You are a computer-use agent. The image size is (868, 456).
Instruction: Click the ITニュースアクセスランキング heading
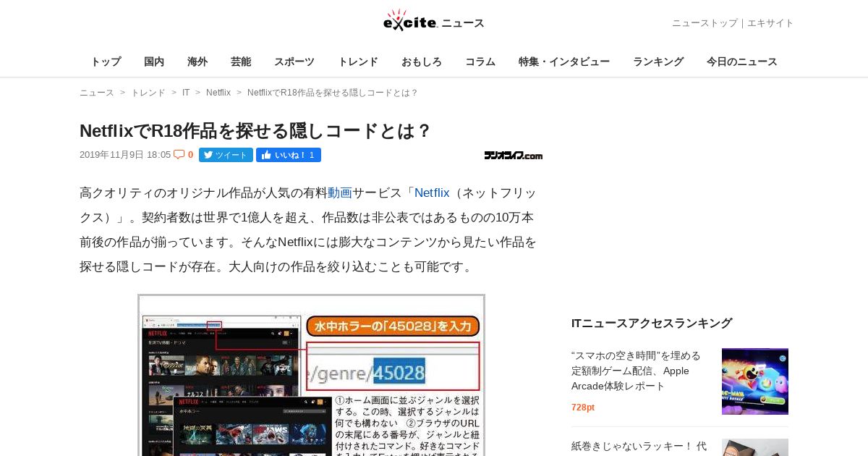pos(652,323)
